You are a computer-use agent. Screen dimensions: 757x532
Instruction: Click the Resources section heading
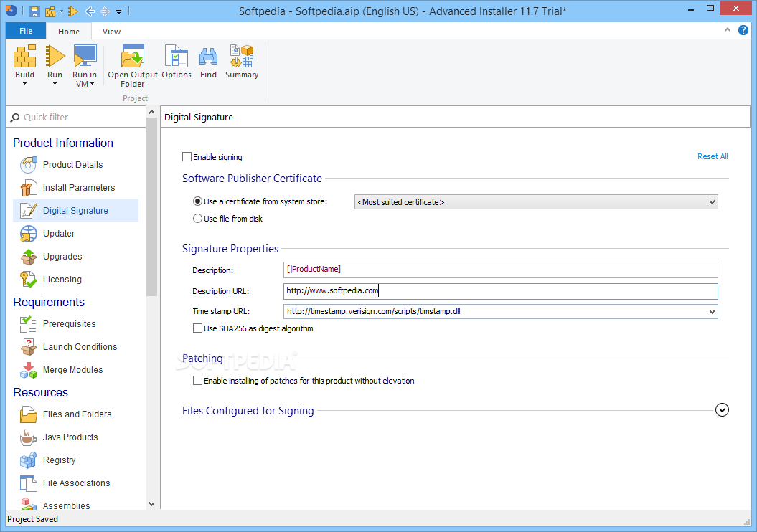point(41,393)
